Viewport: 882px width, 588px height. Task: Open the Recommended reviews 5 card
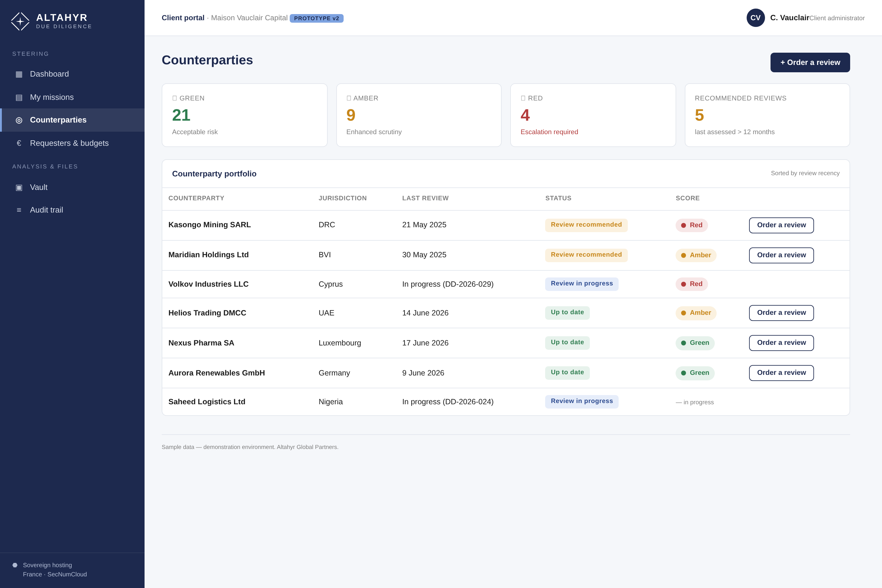tap(767, 115)
